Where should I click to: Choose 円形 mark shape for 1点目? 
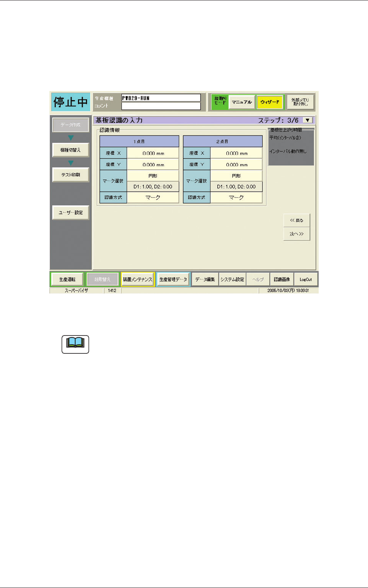(x=153, y=176)
